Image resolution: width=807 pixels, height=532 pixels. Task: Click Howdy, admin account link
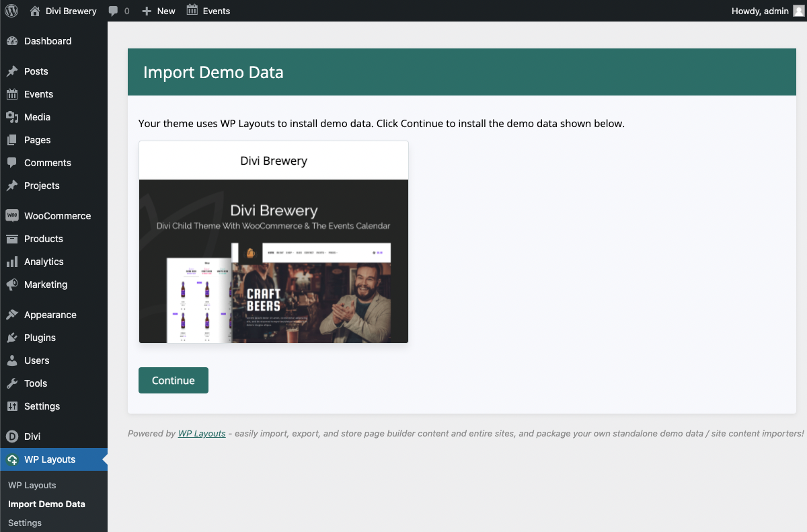[760, 11]
